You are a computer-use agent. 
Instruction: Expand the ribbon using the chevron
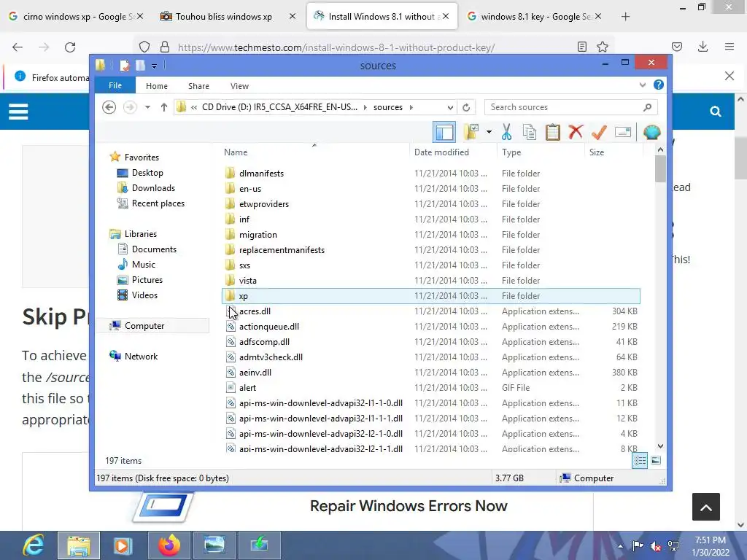click(x=642, y=85)
